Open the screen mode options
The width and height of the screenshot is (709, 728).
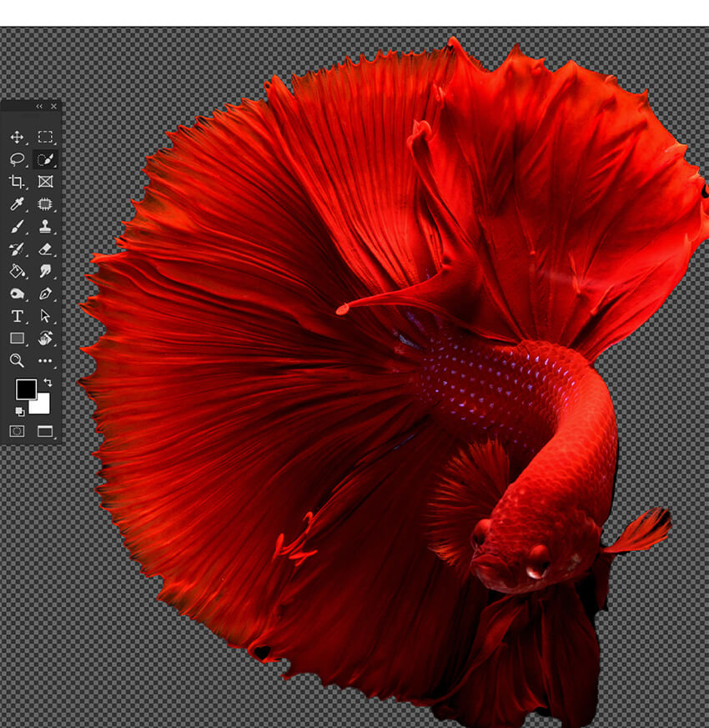pos(45,431)
